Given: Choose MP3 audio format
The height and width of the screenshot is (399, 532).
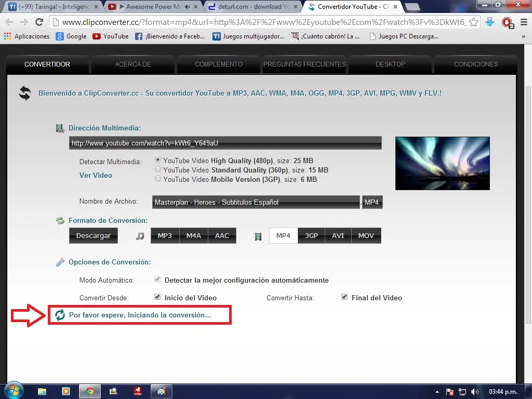Looking at the screenshot, I should tap(165, 235).
